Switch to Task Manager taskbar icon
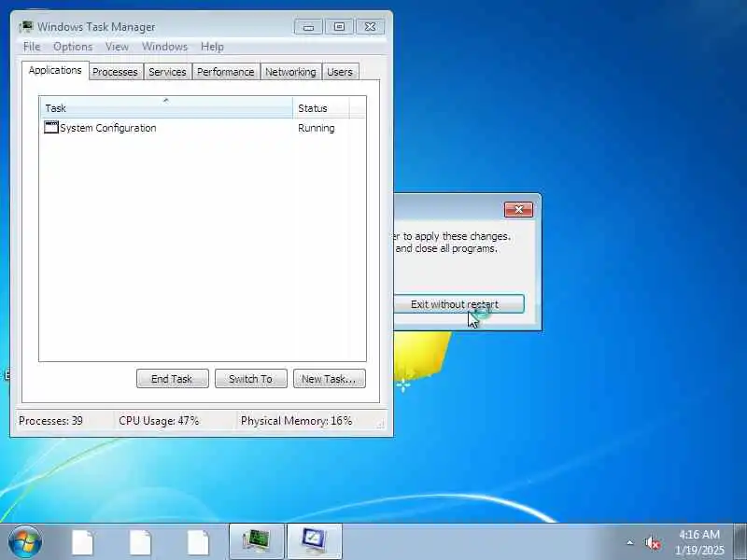 (x=257, y=541)
